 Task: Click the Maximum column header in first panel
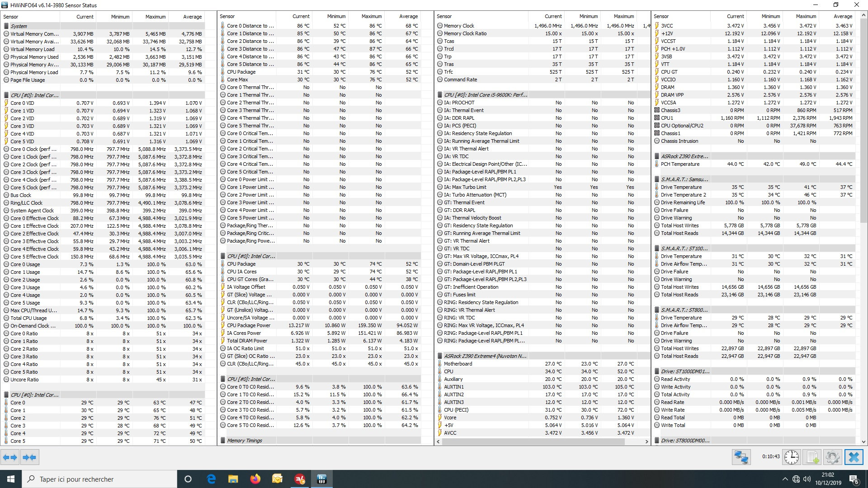tap(155, 17)
